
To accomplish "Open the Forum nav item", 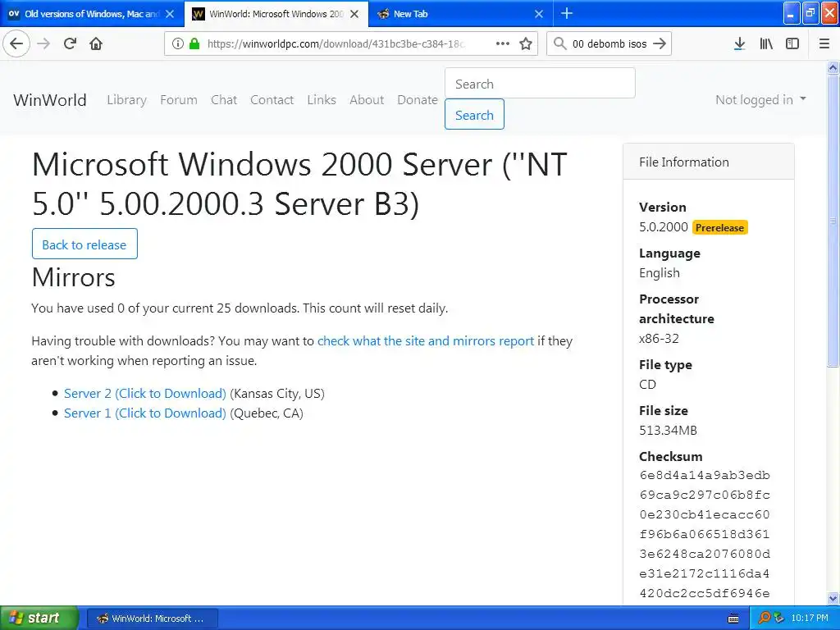I will click(178, 99).
